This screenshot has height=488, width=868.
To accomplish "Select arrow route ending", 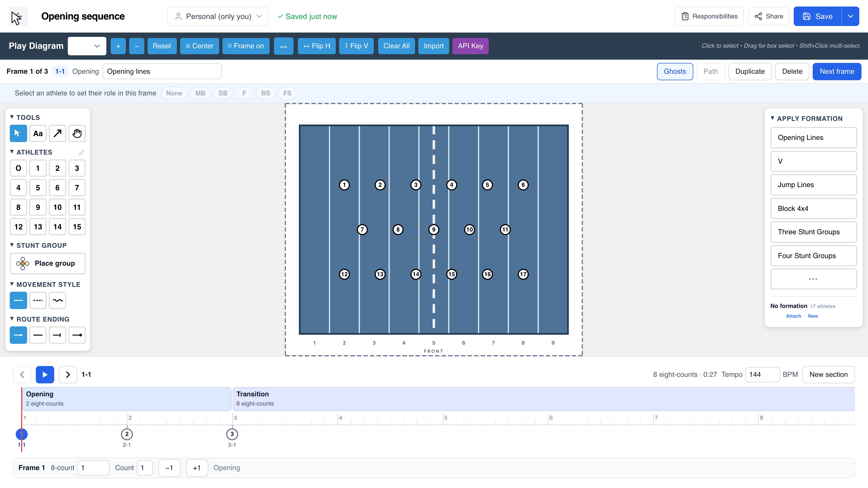I will [18, 335].
